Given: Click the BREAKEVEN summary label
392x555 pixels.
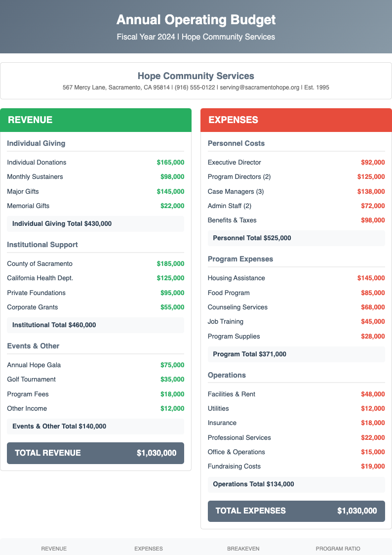Looking at the screenshot, I should pyautogui.click(x=243, y=549).
